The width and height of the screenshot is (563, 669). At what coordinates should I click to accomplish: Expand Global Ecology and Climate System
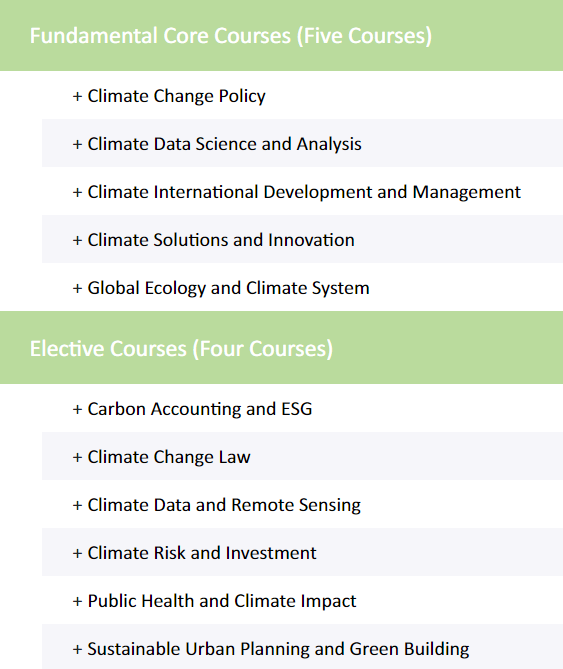click(302, 287)
